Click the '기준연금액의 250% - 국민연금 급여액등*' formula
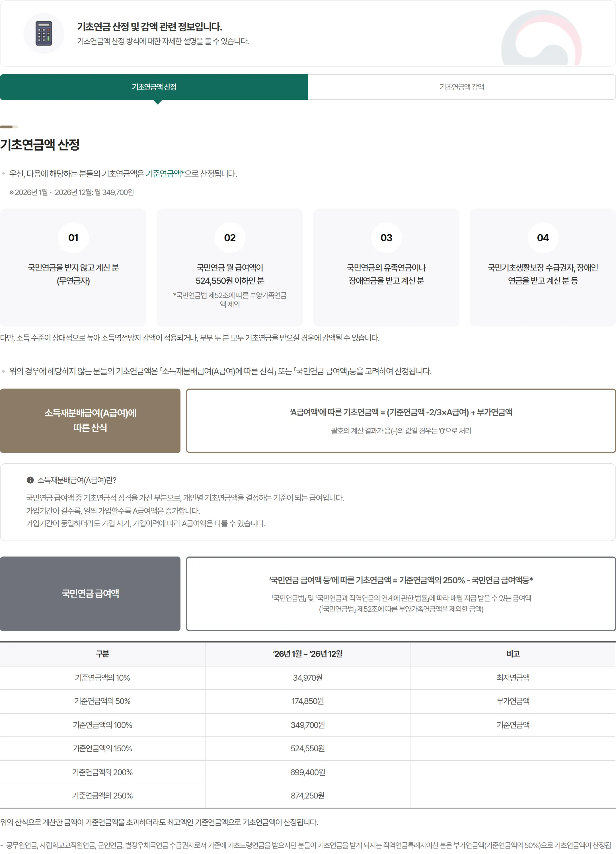This screenshot has width=616, height=854. [466, 580]
